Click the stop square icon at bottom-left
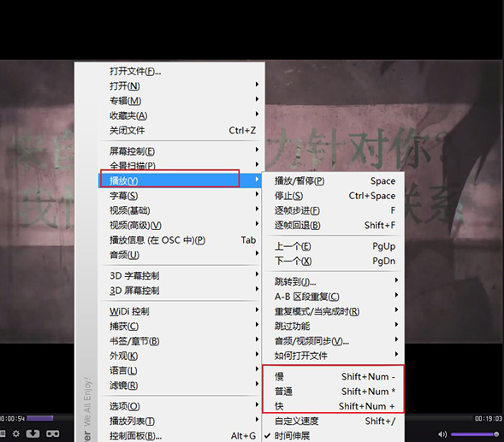504x442 pixels. [x=3, y=434]
